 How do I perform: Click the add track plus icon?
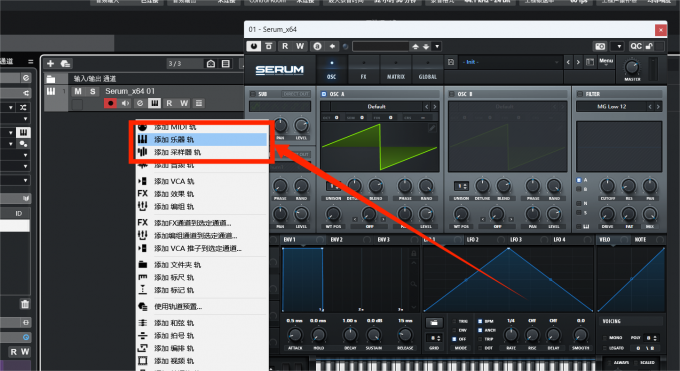tap(50, 63)
